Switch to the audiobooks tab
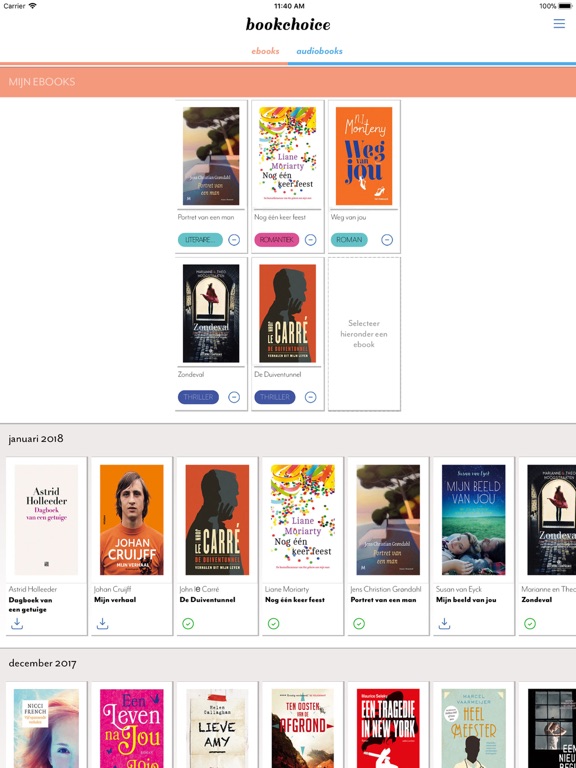Viewport: 576px width, 768px height. 319,51
